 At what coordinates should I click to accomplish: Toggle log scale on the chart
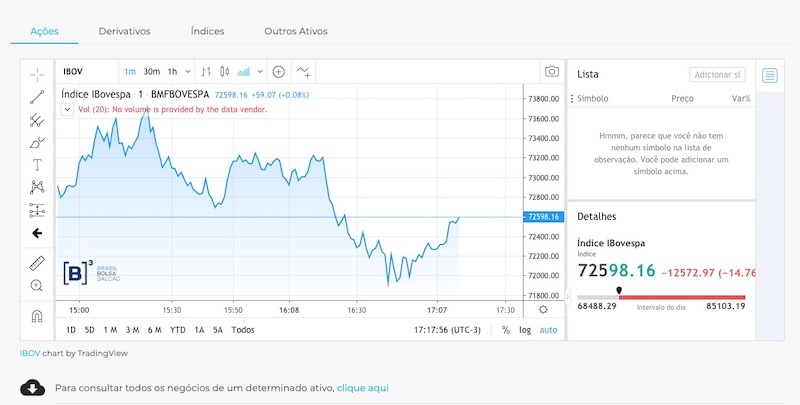pos(526,330)
